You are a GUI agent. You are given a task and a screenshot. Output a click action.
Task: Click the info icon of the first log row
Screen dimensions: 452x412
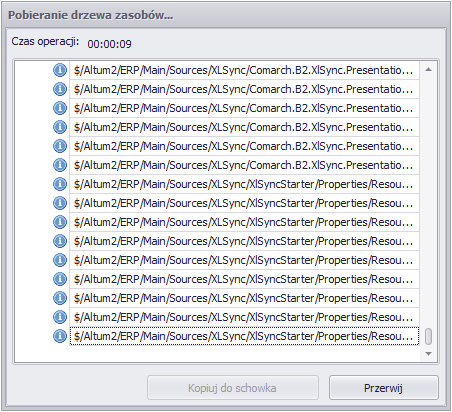[x=60, y=70]
